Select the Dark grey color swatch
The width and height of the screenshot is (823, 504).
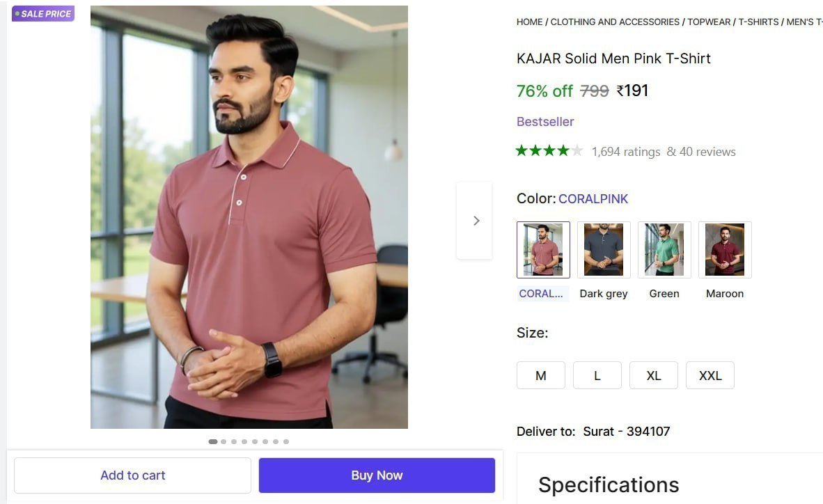coord(603,249)
